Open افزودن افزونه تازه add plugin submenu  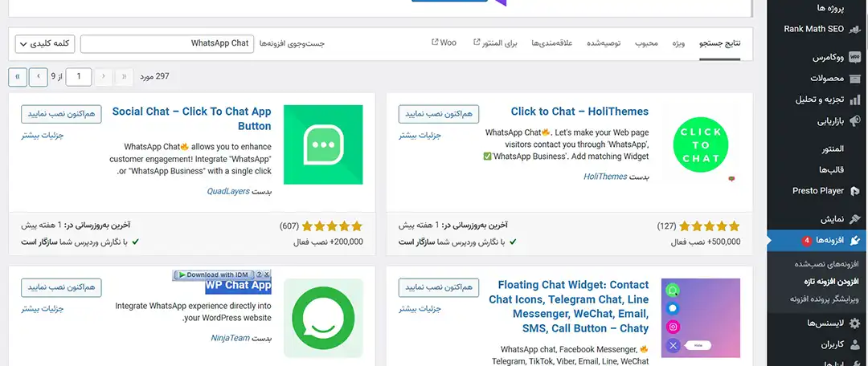(x=831, y=282)
